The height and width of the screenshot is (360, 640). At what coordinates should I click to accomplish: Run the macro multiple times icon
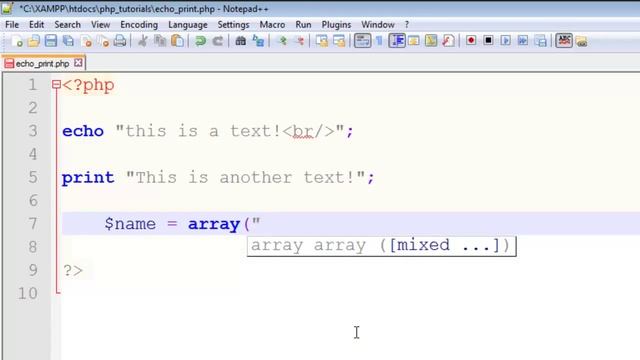[523, 41]
